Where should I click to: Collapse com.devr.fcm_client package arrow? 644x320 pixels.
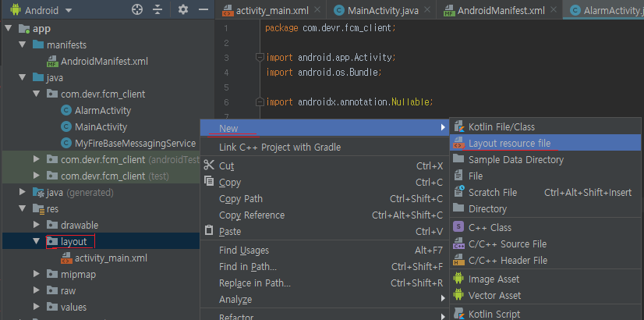36,94
